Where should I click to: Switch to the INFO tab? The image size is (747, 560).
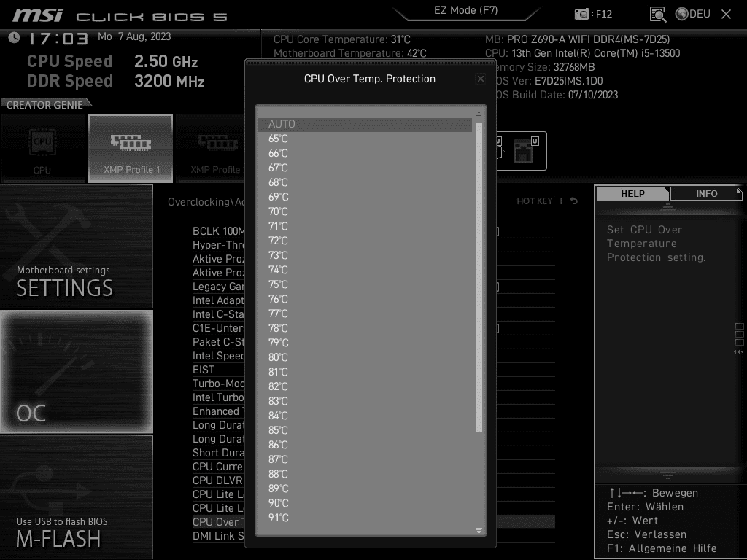706,193
